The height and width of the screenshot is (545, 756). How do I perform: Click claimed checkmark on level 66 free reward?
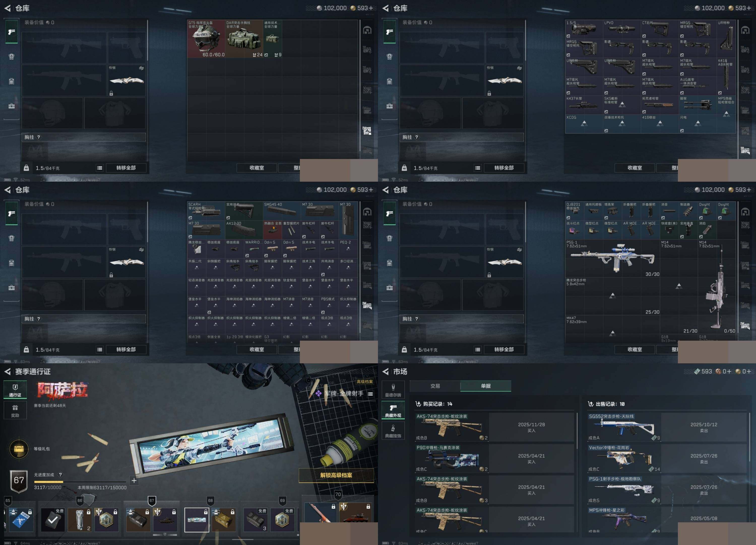coord(53,520)
